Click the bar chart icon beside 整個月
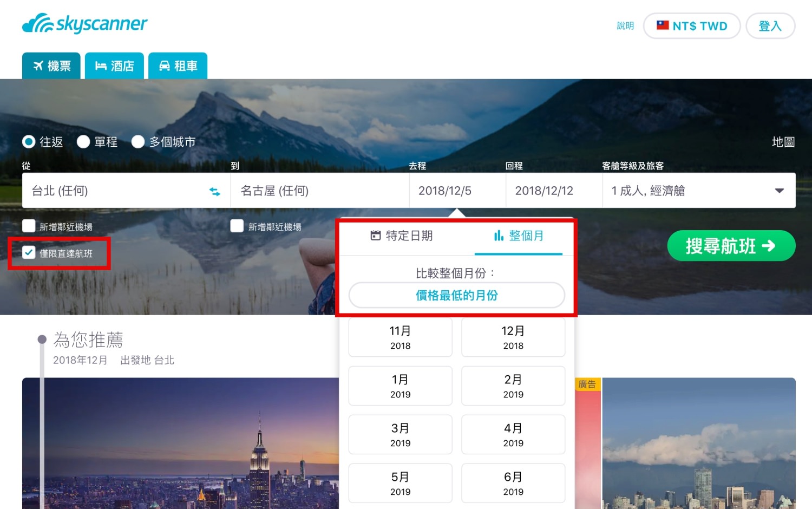The image size is (812, 509). point(499,236)
